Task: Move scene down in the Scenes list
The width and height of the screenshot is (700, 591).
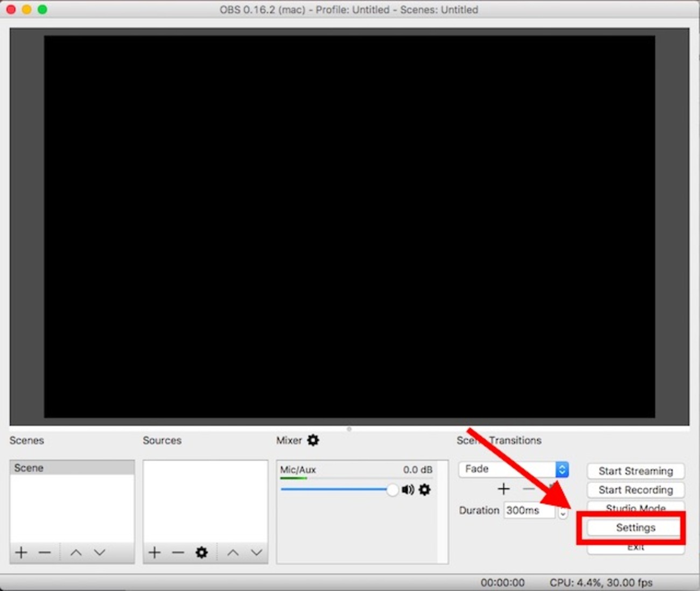Action: [x=100, y=552]
